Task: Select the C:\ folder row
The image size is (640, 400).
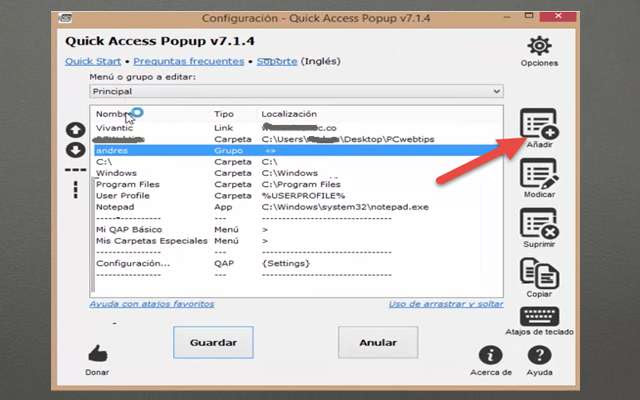Action: click(x=296, y=162)
